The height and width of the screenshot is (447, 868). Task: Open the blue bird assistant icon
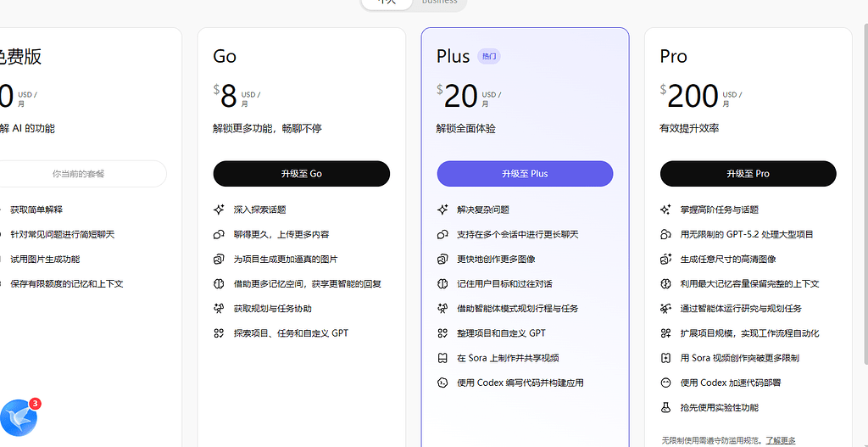click(19, 418)
